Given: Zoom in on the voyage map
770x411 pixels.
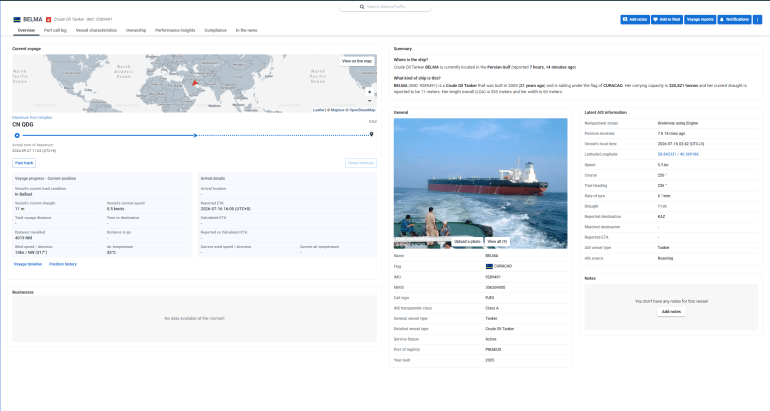Looking at the screenshot, I should pyautogui.click(x=370, y=92).
